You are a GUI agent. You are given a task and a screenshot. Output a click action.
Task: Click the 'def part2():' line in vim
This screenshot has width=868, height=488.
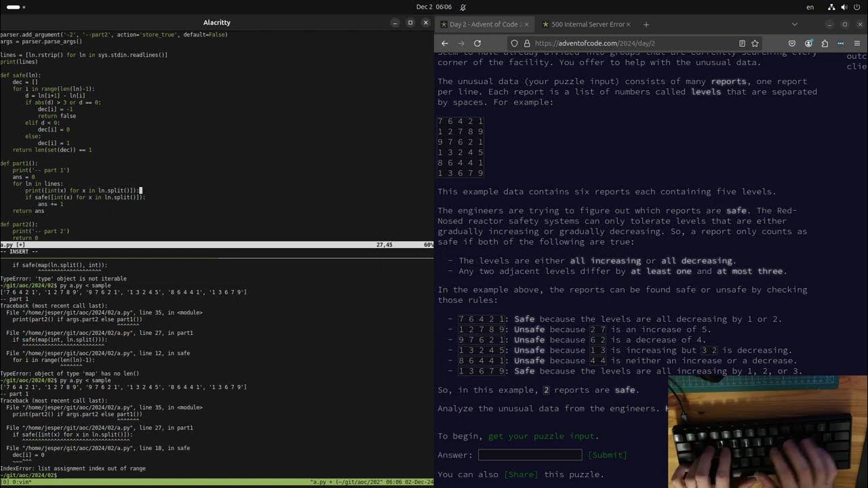pos(19,224)
